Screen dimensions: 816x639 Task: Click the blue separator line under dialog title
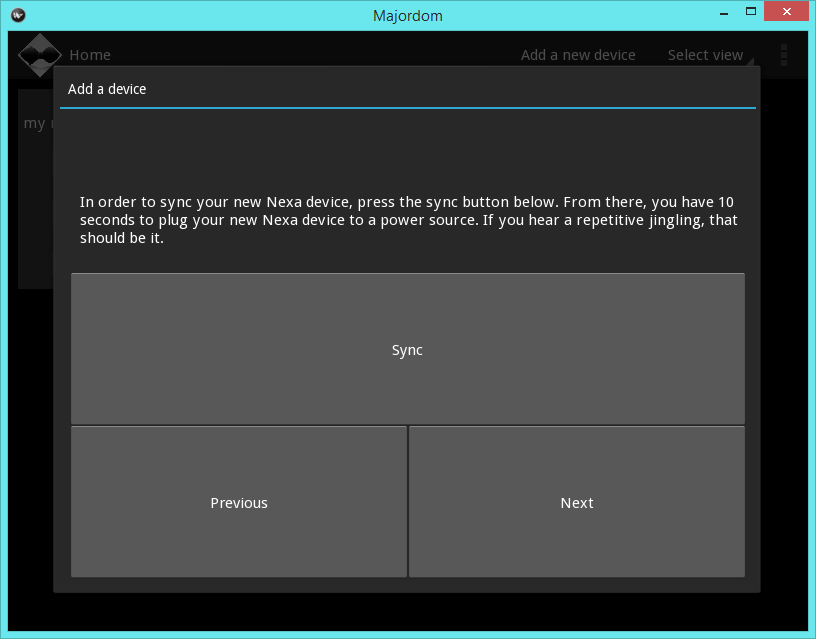[408, 107]
